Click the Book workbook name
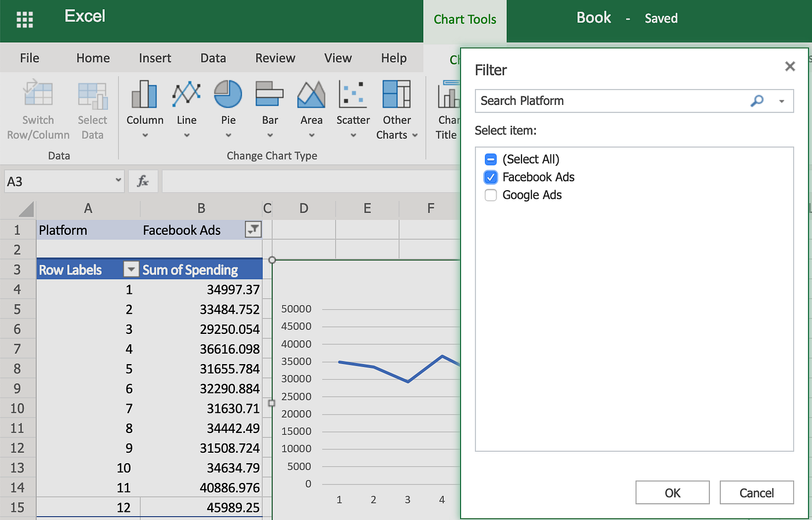Viewport: 812px width, 520px height. click(593, 18)
